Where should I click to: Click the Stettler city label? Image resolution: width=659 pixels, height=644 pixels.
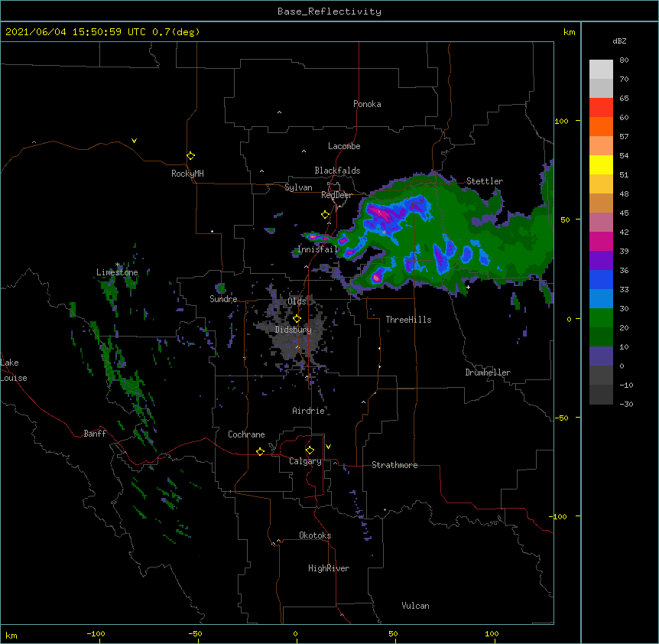[485, 181]
